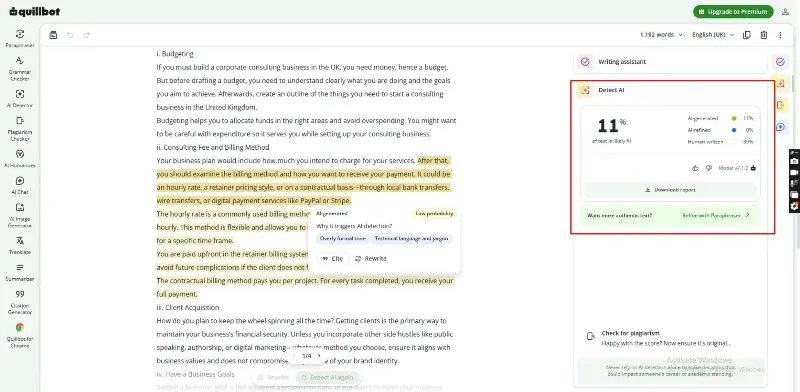Click 'Want more authentic text?' banner text

[x=619, y=215]
